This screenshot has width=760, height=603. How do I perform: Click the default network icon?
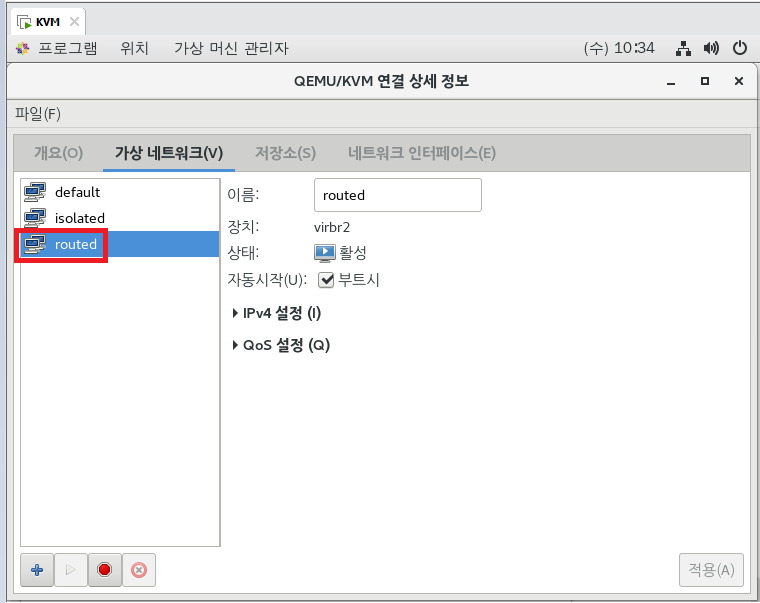pyautogui.click(x=35, y=192)
